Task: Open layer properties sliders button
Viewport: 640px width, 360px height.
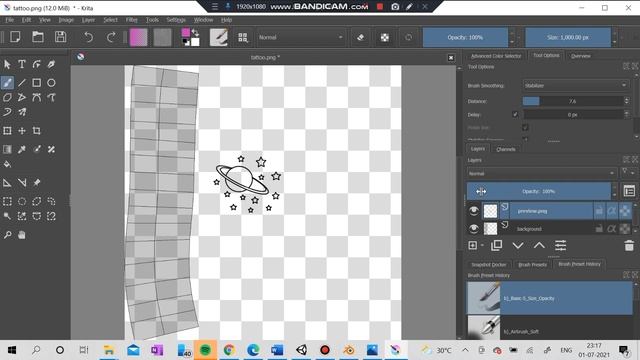Action: [x=560, y=245]
